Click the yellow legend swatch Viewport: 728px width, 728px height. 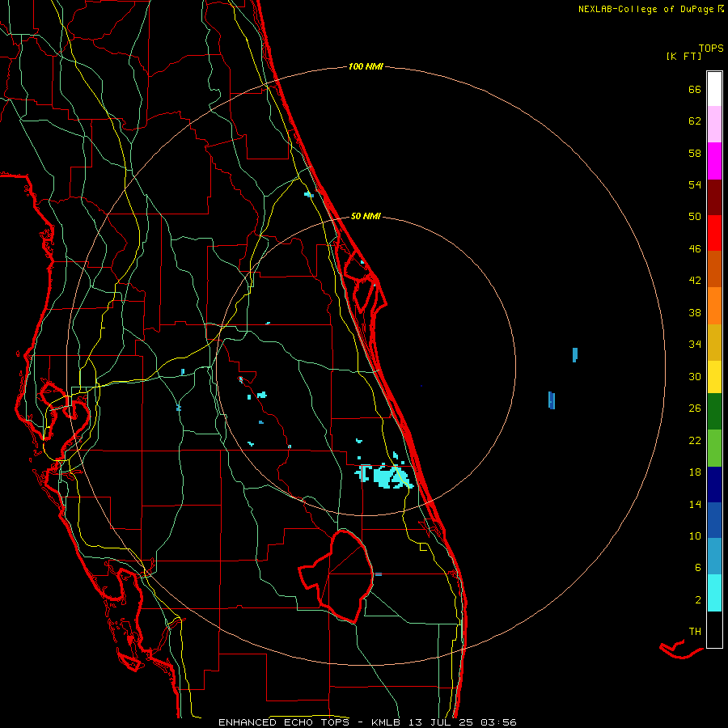click(714, 377)
